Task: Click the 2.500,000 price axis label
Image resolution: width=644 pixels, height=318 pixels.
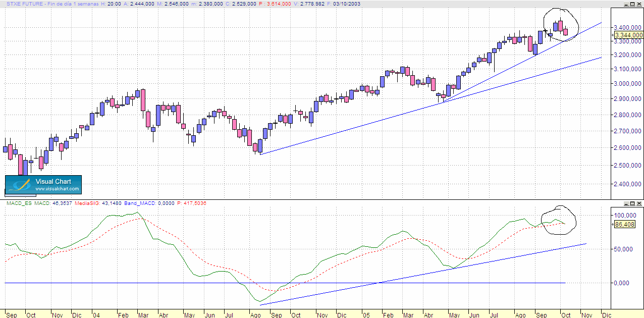Action: 627,165
